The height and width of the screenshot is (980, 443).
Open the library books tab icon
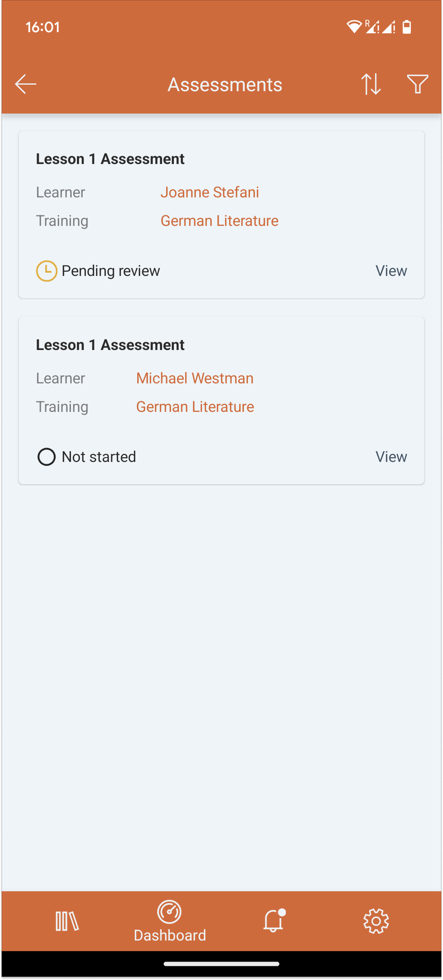tap(67, 921)
